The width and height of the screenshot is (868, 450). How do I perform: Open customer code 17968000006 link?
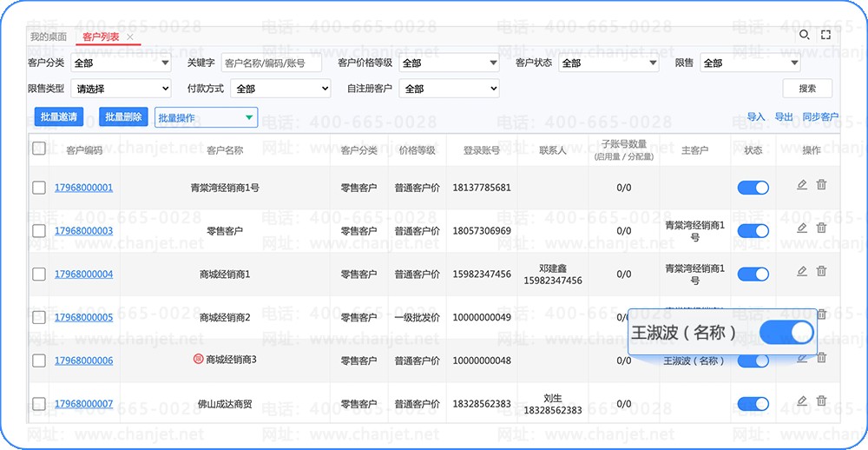[83, 361]
